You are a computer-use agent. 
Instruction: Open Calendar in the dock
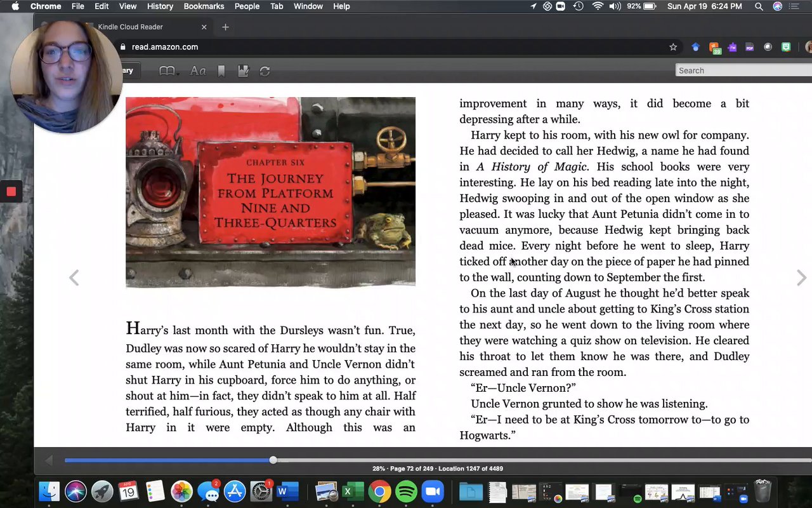click(x=128, y=491)
